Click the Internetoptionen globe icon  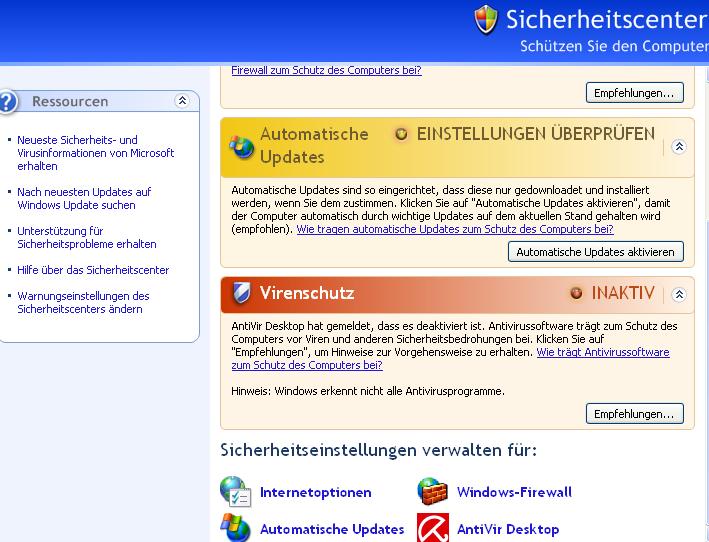(x=235, y=491)
